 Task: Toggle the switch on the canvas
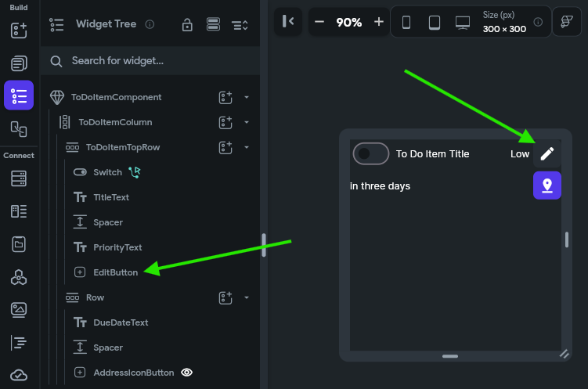coord(370,153)
